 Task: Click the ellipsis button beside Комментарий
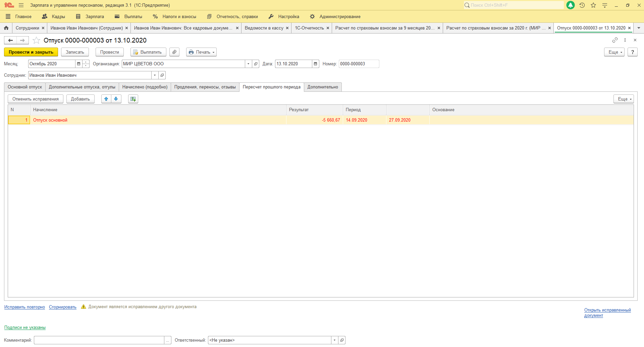coord(168,340)
